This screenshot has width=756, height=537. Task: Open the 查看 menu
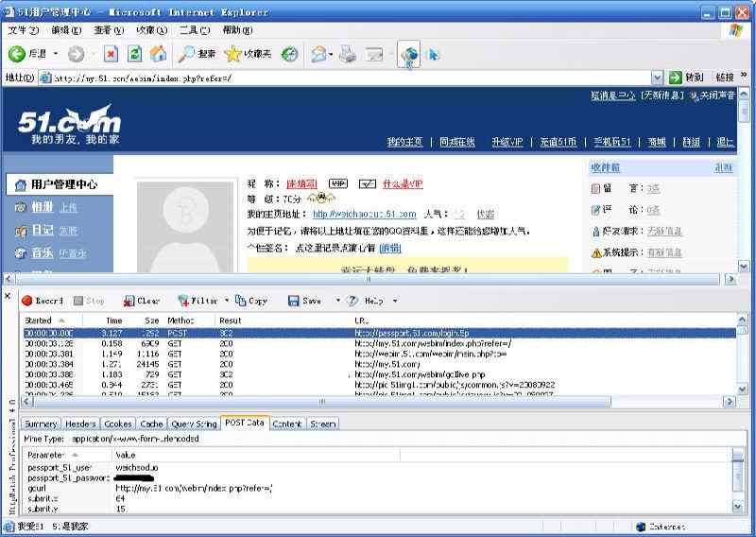pyautogui.click(x=109, y=30)
